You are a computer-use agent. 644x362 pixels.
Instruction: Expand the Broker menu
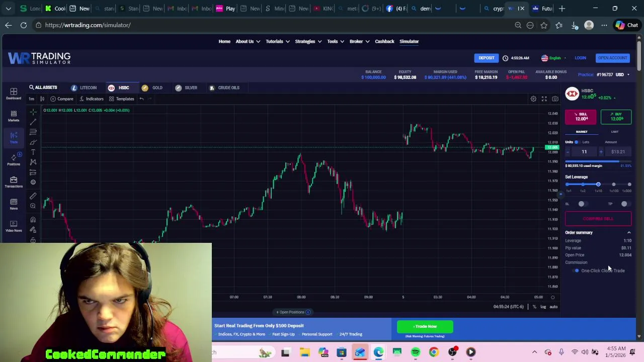pos(359,41)
